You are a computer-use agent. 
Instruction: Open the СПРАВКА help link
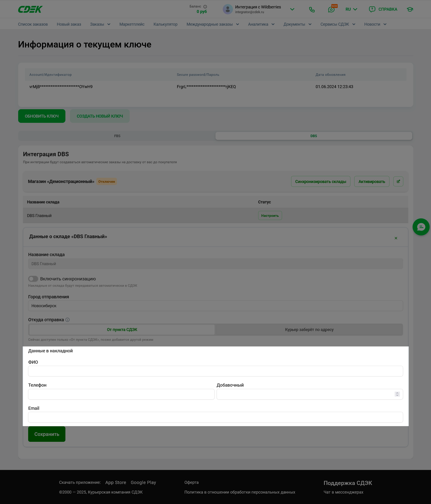tap(388, 9)
